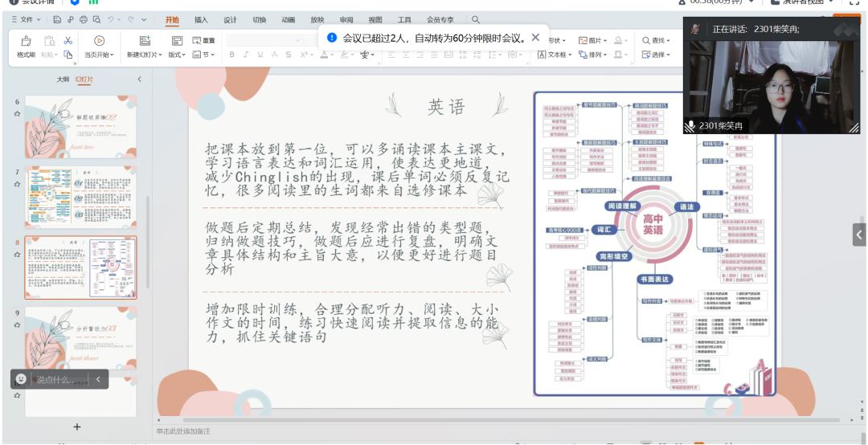This screenshot has height=445, width=868.
Task: Select slide 6 thumbnail 解题攻英路
Action: click(x=81, y=127)
